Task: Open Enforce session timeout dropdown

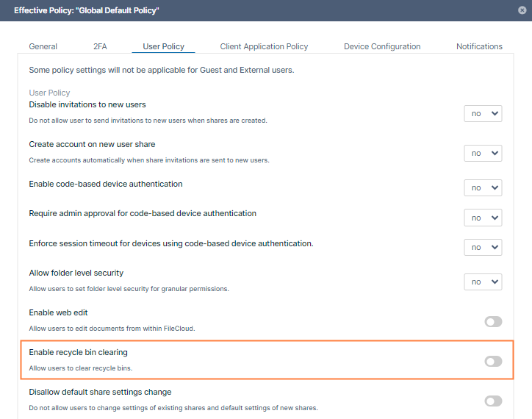Action: pyautogui.click(x=483, y=247)
